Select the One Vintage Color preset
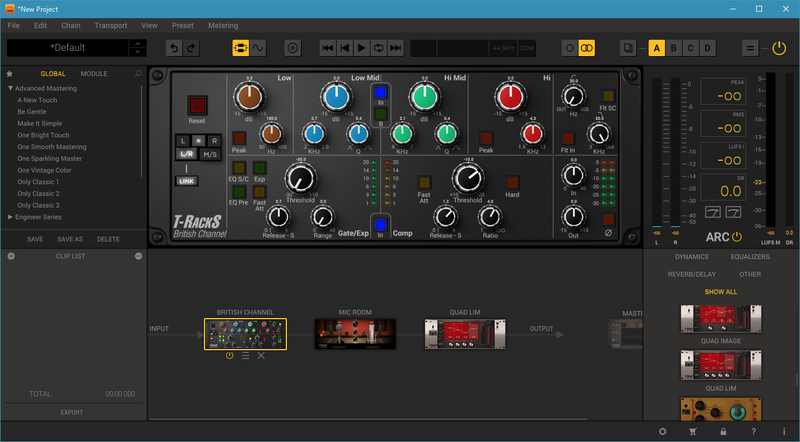Image resolution: width=800 pixels, height=442 pixels. pos(44,170)
